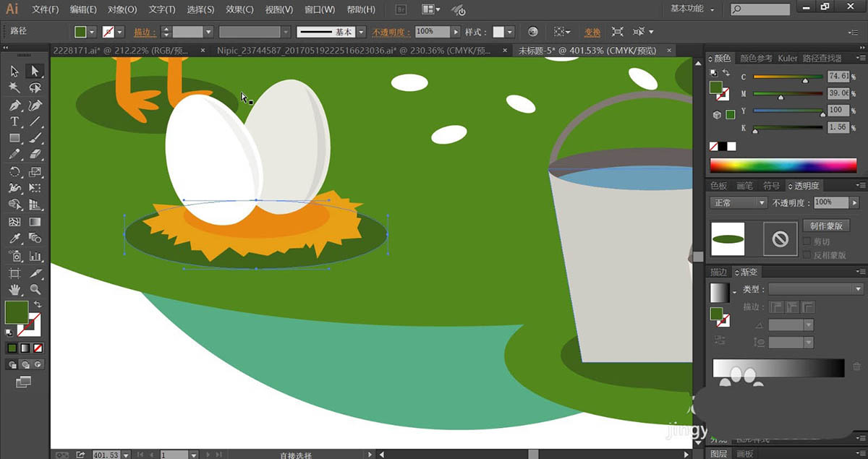Screen dimensions: 868x459
Task: Pick the Eyedropper tool
Action: (14, 239)
